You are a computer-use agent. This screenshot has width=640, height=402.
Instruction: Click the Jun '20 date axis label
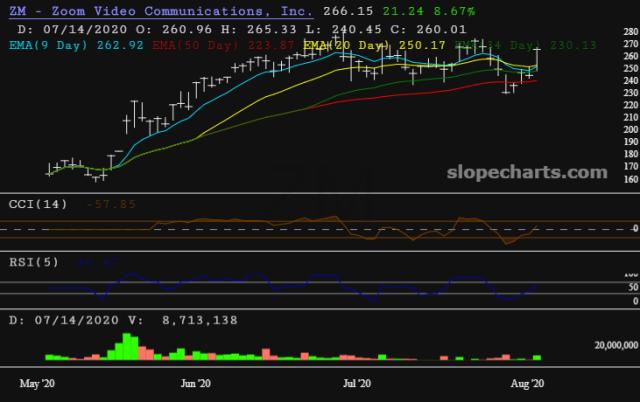(x=194, y=383)
